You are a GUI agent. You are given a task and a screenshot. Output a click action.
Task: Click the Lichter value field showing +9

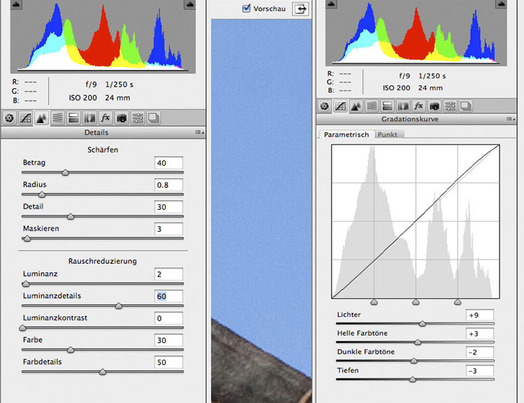tap(480, 315)
